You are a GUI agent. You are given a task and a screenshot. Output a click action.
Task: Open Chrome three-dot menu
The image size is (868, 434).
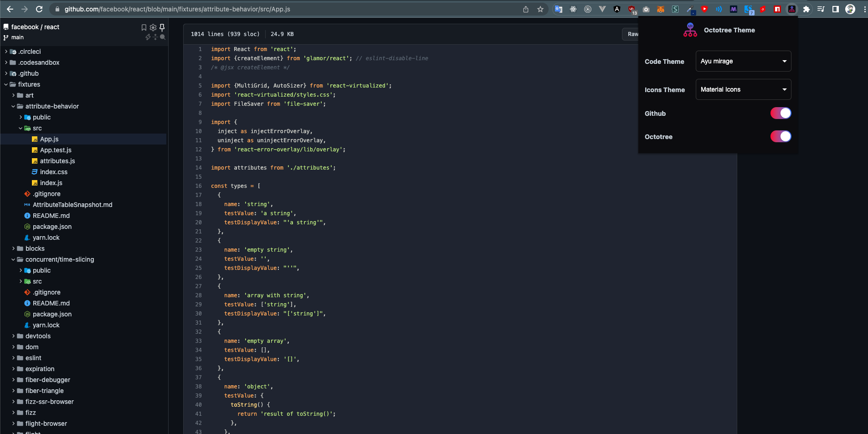(x=864, y=9)
